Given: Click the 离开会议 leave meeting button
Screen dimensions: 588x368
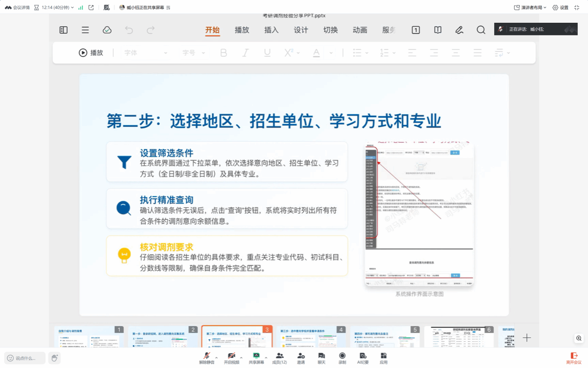Looking at the screenshot, I should click(574, 358).
